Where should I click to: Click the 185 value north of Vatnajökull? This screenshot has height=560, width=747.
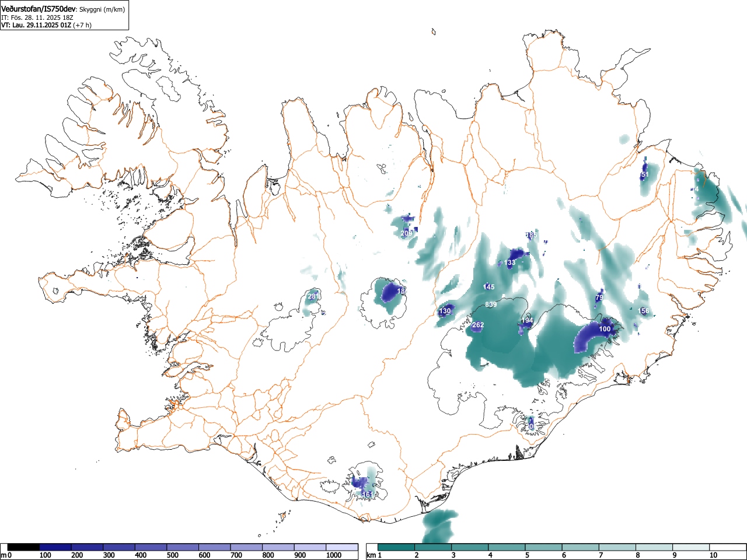coord(530,235)
